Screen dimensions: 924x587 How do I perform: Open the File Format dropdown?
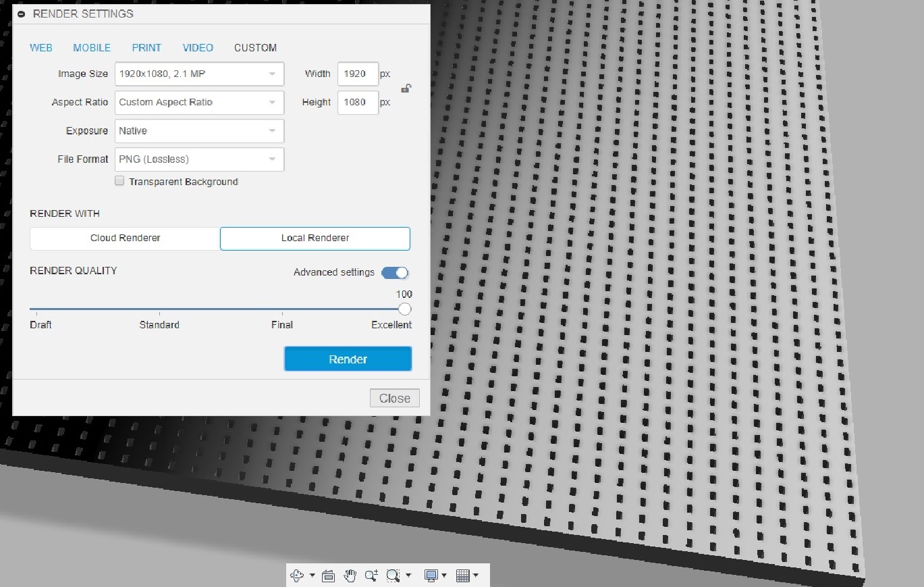coord(199,159)
